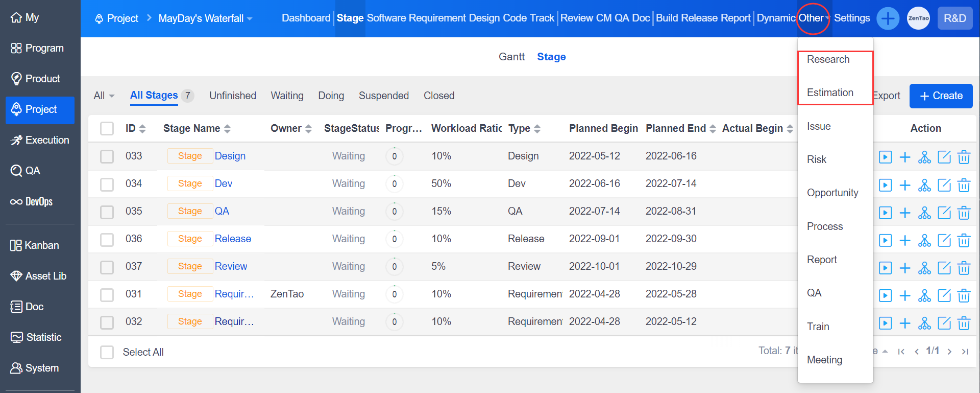Click the start icon for stage 033 Design

885,157
